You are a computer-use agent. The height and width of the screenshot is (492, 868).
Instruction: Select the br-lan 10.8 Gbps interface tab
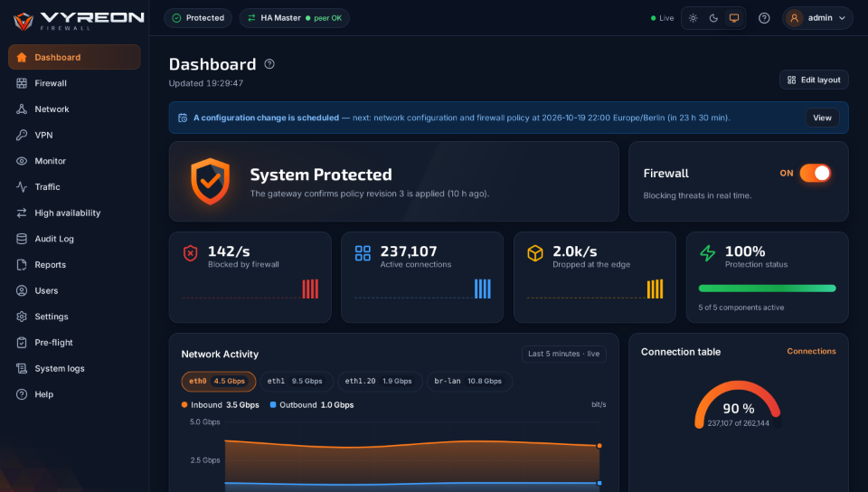click(469, 382)
